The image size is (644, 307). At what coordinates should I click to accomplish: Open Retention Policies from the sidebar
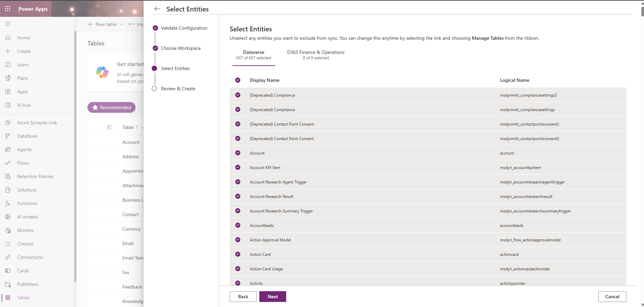tap(35, 176)
